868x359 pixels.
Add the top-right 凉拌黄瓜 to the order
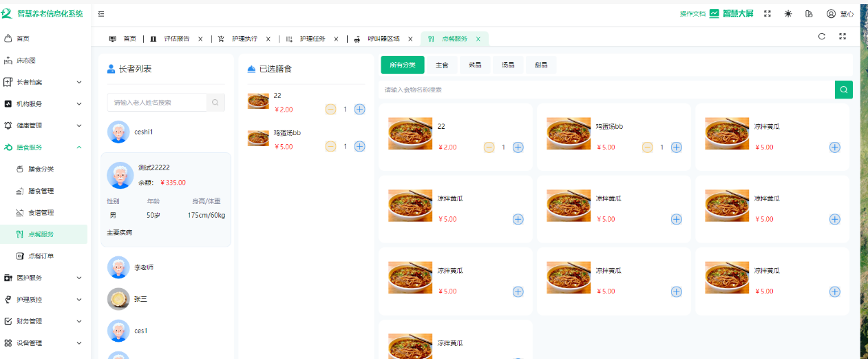[x=834, y=147]
